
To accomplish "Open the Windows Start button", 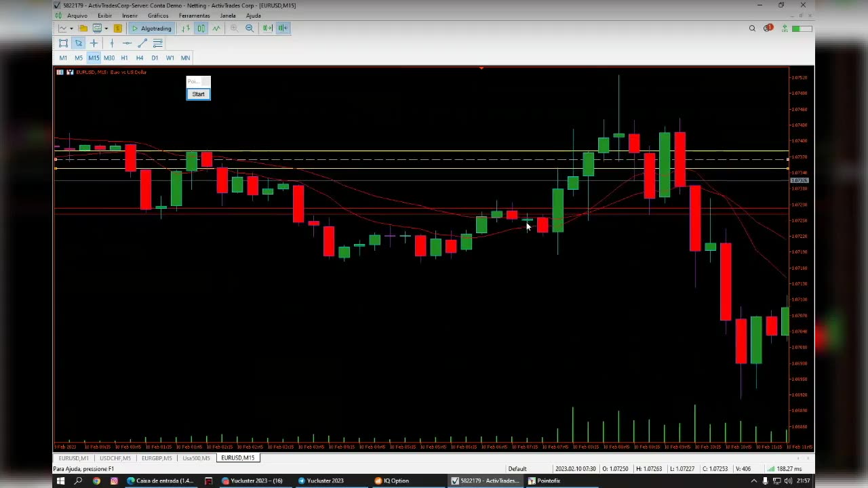I will (60, 481).
